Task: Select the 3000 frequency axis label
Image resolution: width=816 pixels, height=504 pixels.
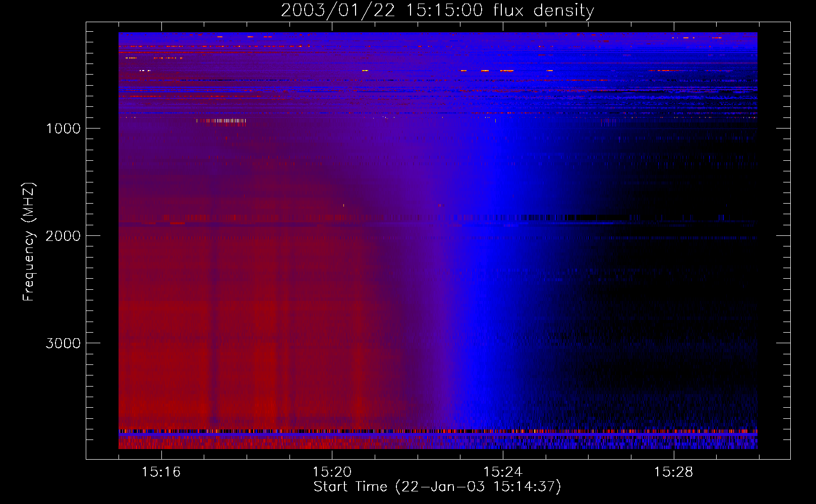Action: click(x=63, y=343)
